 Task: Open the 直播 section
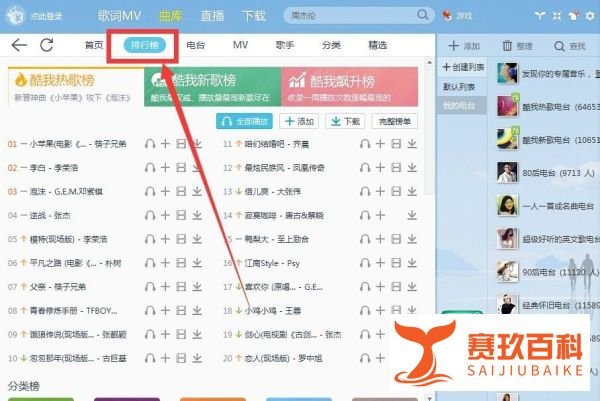point(212,16)
